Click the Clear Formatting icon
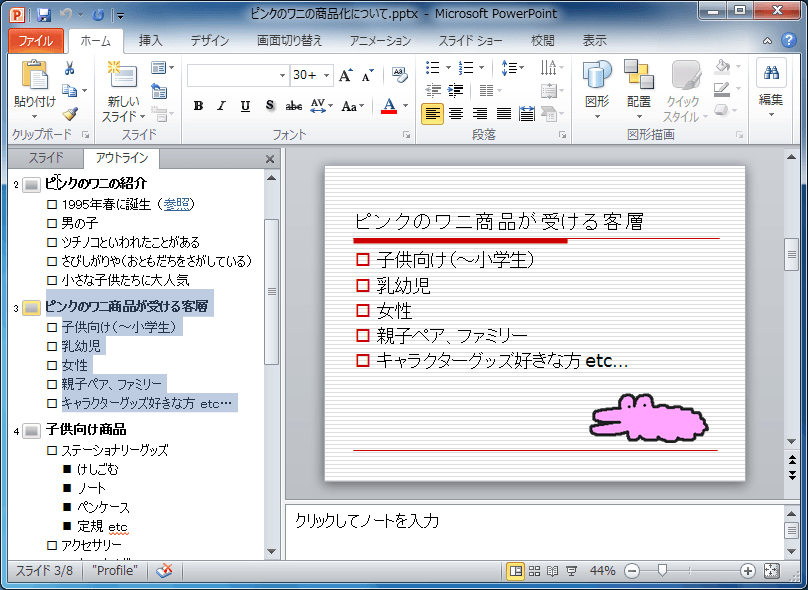This screenshot has width=808, height=590. point(400,75)
